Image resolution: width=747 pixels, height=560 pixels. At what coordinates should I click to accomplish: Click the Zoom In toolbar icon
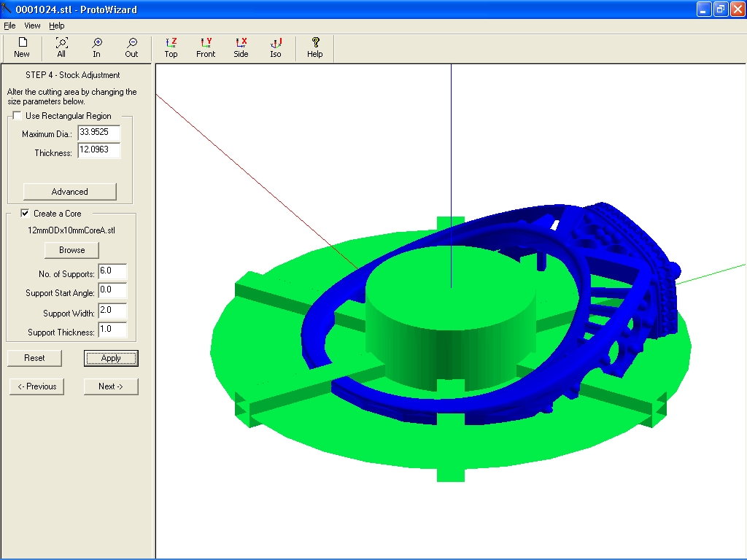click(97, 47)
